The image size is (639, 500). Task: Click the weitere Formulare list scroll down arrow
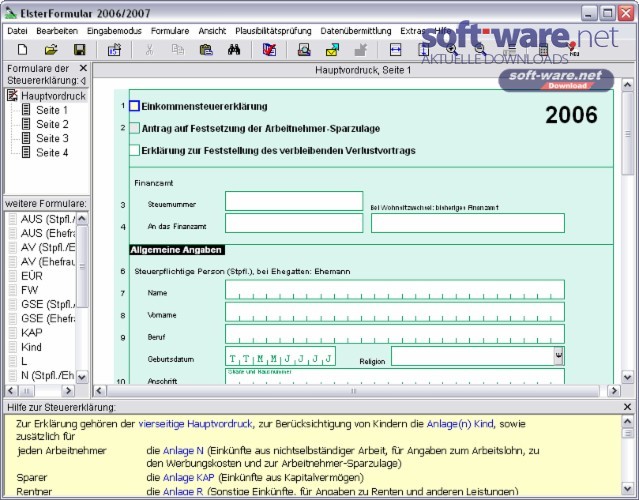tap(82, 377)
